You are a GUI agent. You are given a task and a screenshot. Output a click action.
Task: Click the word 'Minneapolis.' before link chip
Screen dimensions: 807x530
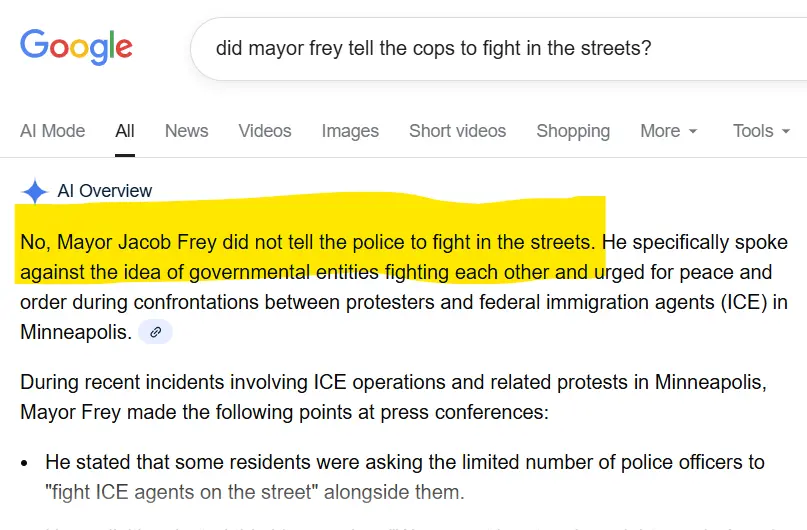point(76,332)
